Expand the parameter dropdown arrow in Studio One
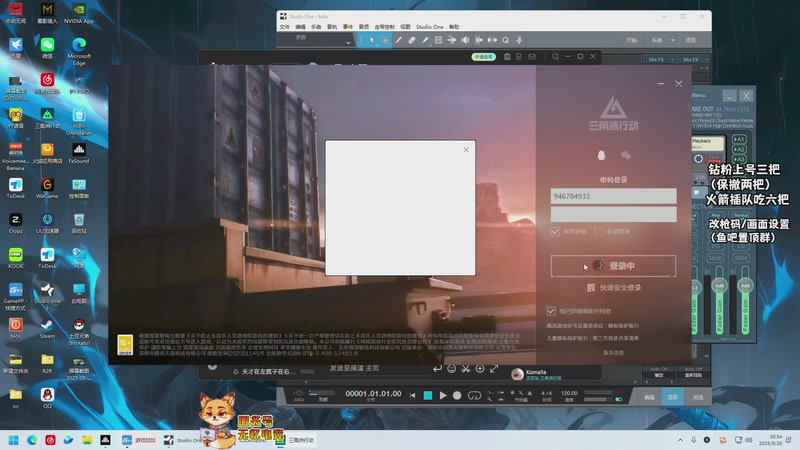This screenshot has width=800, height=450. 348,43
